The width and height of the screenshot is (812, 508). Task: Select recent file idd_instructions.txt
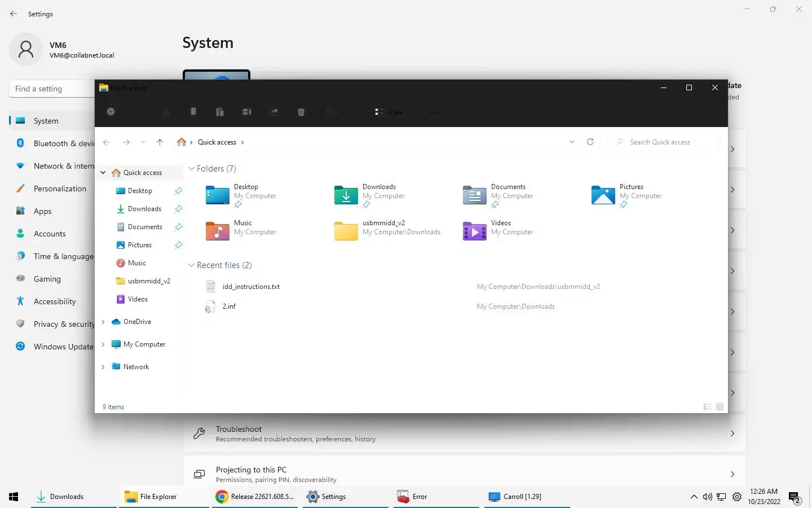[251, 287]
